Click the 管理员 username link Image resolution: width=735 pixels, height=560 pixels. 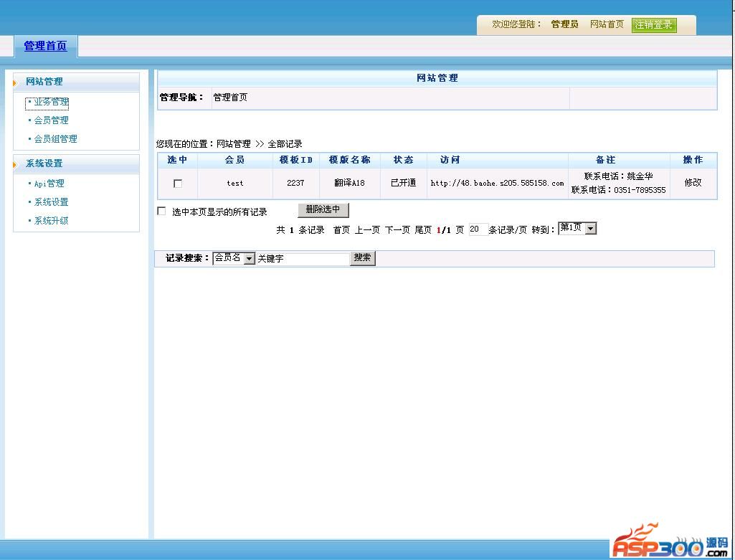564,24
